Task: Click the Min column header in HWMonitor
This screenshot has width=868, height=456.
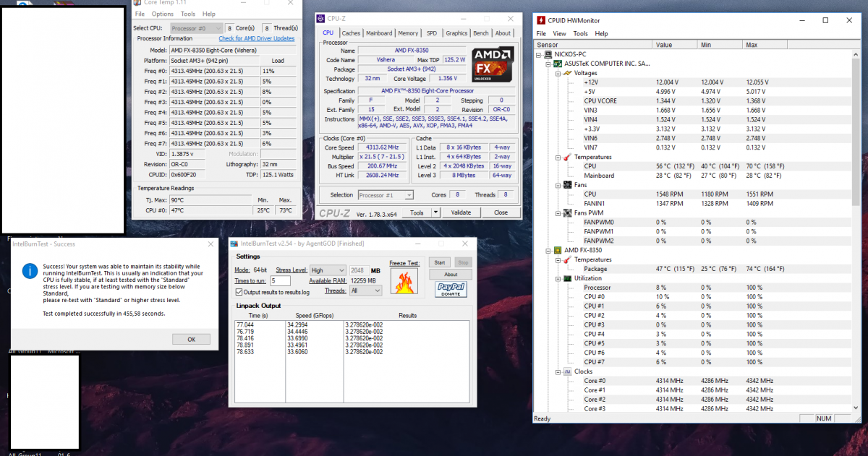Action: point(721,45)
